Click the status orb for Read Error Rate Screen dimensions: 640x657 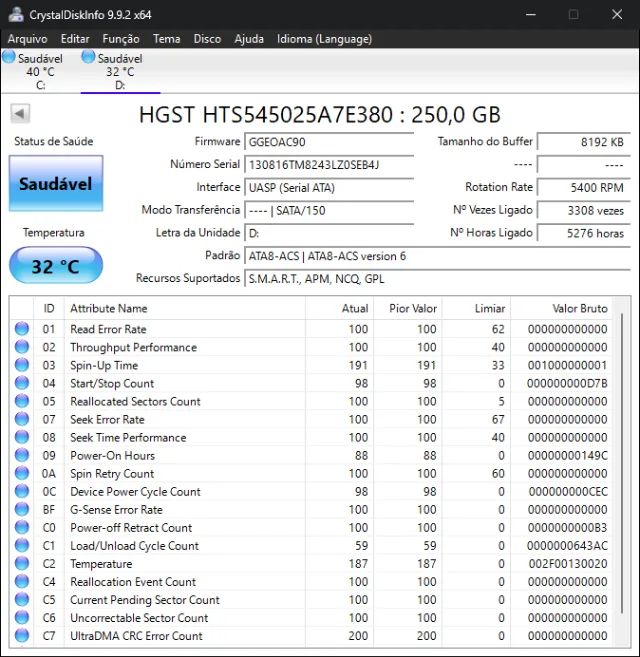(22, 329)
